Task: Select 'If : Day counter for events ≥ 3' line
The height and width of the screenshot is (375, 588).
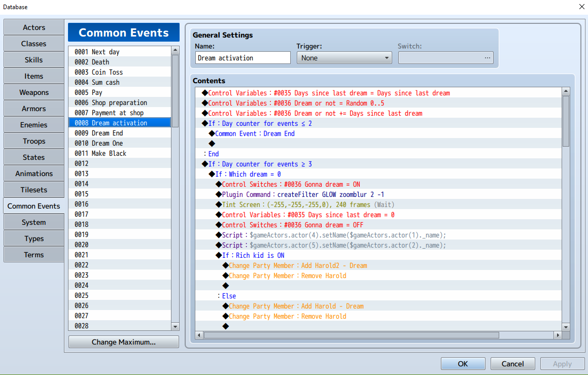Action: pos(378,164)
